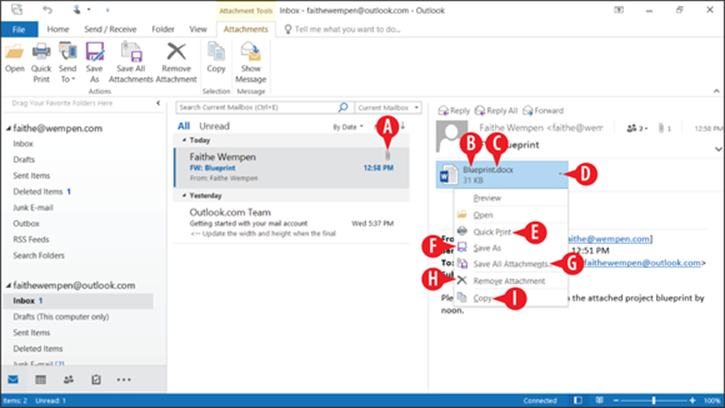
Task: Collapse the Yesterday message group
Action: 184,196
